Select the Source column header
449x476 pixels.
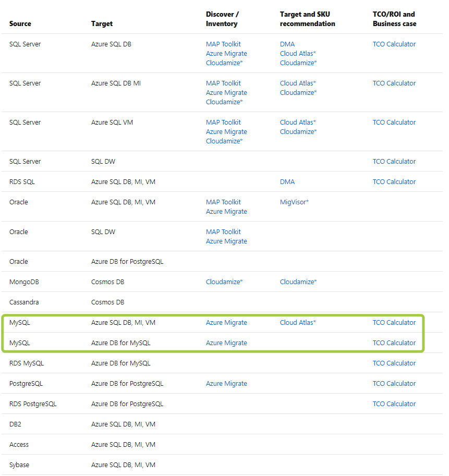click(x=20, y=23)
